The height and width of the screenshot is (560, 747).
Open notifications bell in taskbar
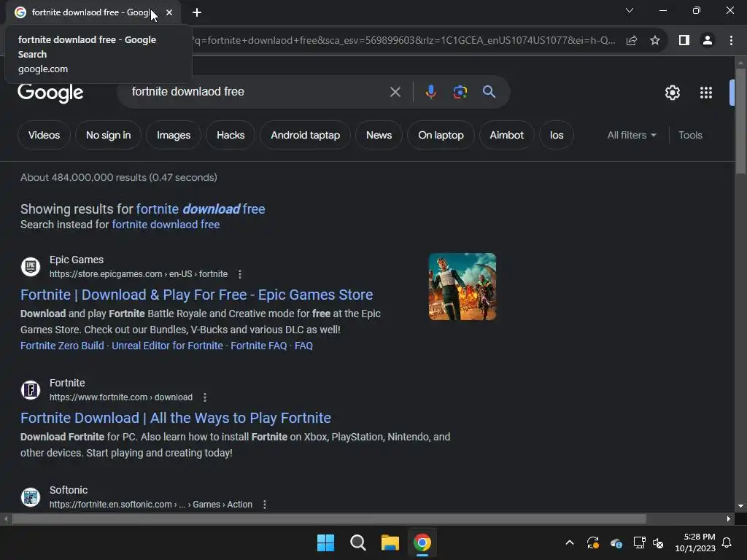click(727, 542)
